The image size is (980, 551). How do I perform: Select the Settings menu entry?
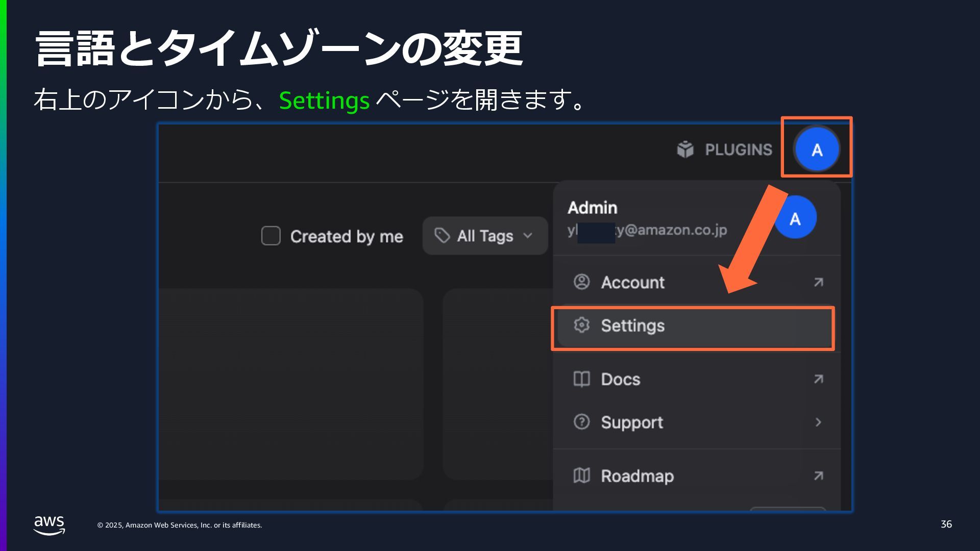[633, 325]
